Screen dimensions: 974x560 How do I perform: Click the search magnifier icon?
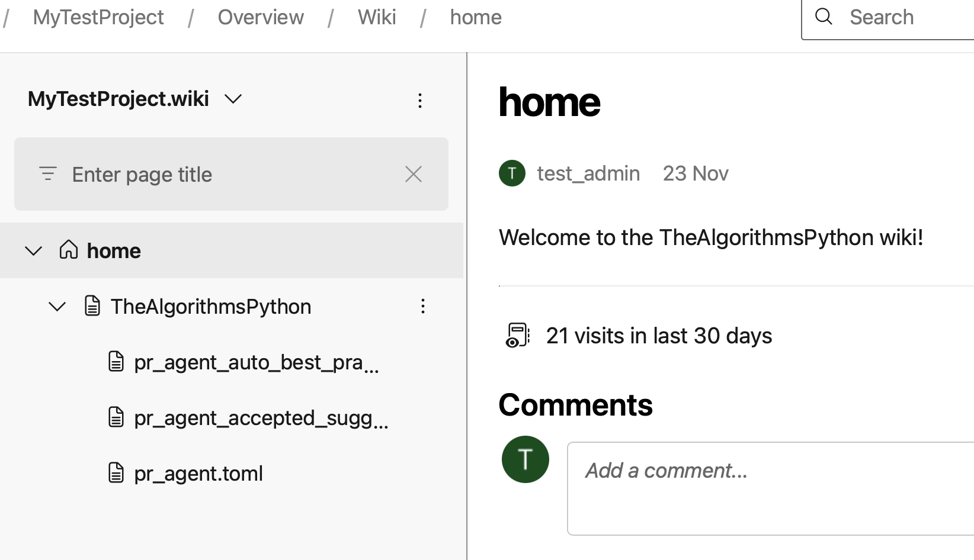tap(824, 17)
